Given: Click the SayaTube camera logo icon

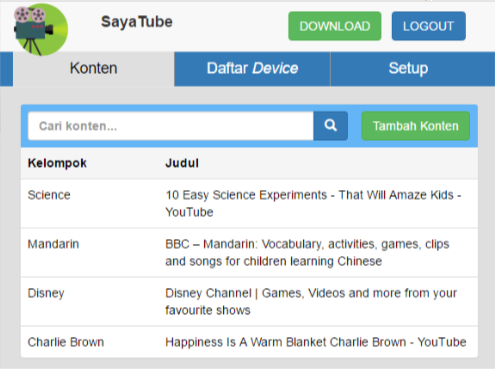Looking at the screenshot, I should pyautogui.click(x=41, y=29).
